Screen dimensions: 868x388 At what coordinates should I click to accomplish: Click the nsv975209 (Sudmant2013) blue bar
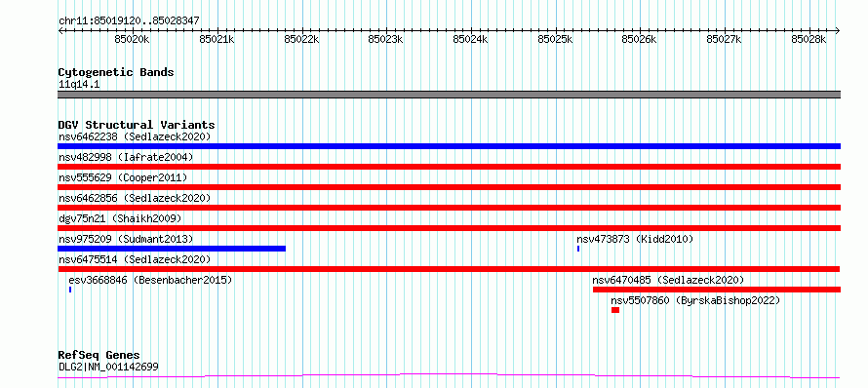point(172,249)
